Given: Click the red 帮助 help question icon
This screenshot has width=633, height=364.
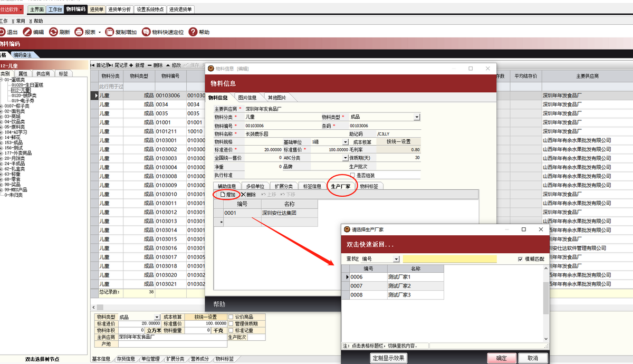Looking at the screenshot, I should pyautogui.click(x=193, y=32).
